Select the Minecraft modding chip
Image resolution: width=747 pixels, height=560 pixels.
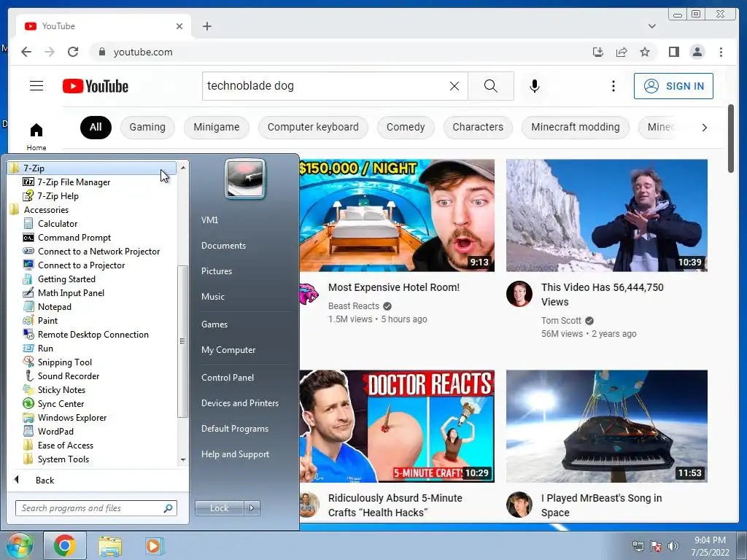point(576,127)
